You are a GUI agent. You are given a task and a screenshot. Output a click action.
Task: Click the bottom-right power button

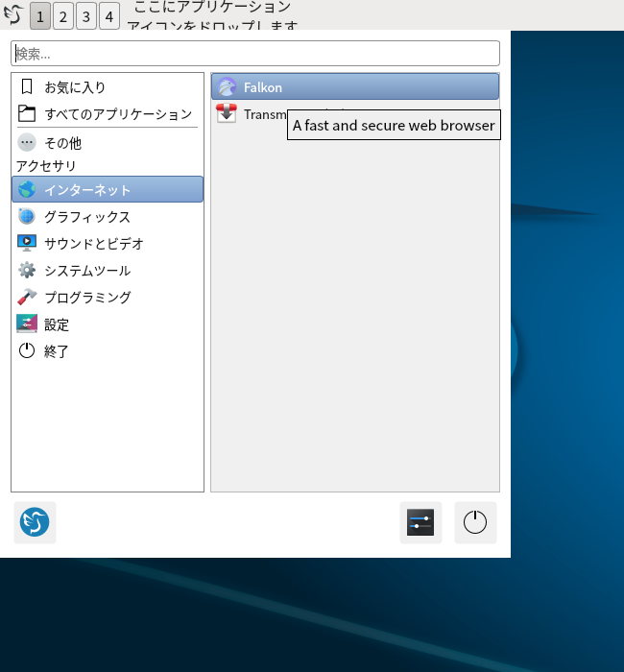click(475, 522)
